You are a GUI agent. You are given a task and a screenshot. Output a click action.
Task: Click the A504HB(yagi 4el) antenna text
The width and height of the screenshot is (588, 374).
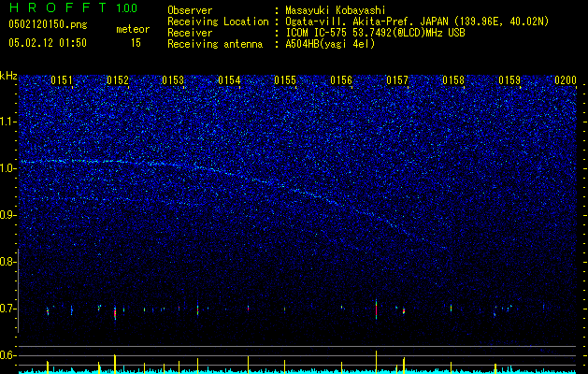coord(330,44)
